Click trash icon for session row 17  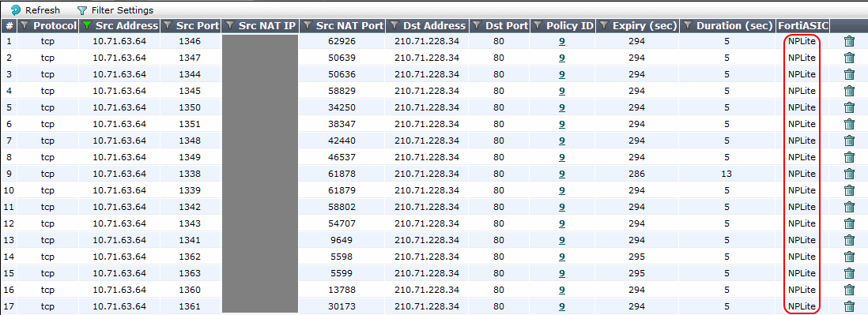point(849,306)
